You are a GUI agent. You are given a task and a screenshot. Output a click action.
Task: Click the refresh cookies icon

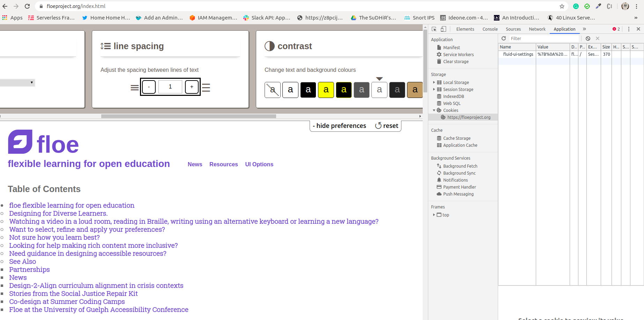(504, 38)
